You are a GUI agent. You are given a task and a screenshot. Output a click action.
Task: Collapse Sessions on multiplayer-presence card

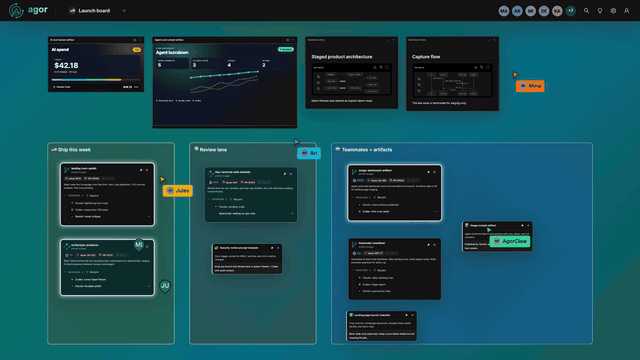(66, 272)
